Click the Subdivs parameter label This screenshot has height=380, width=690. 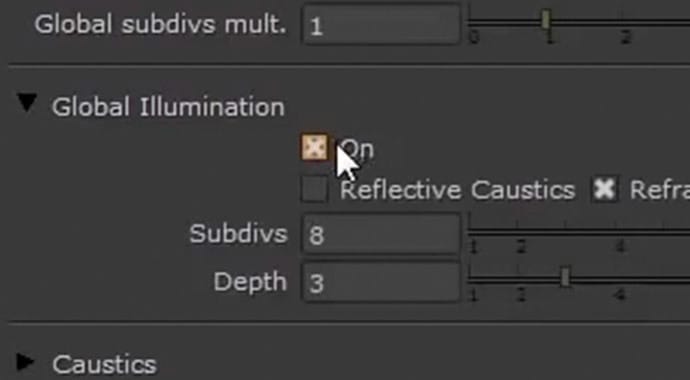[x=238, y=234]
